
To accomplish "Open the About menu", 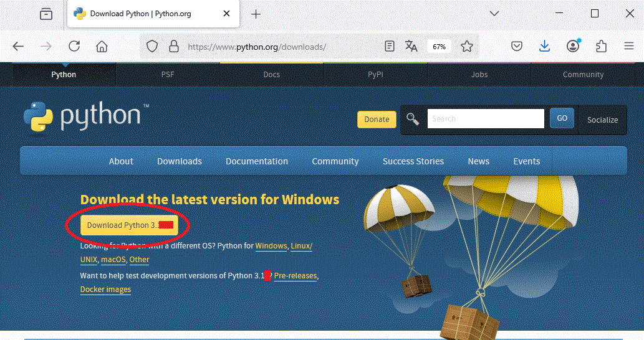I will [x=121, y=161].
